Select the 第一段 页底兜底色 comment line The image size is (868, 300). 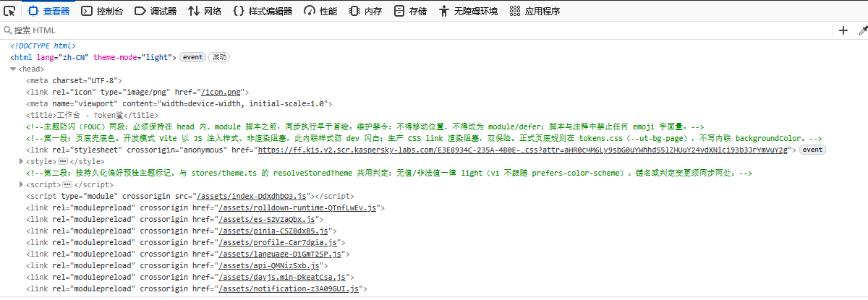click(x=424, y=138)
